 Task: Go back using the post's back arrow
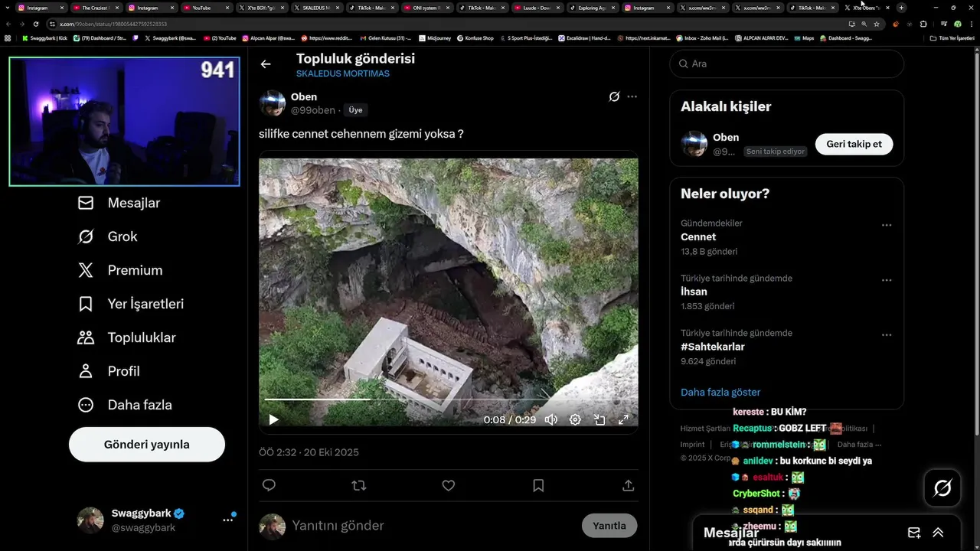click(266, 64)
